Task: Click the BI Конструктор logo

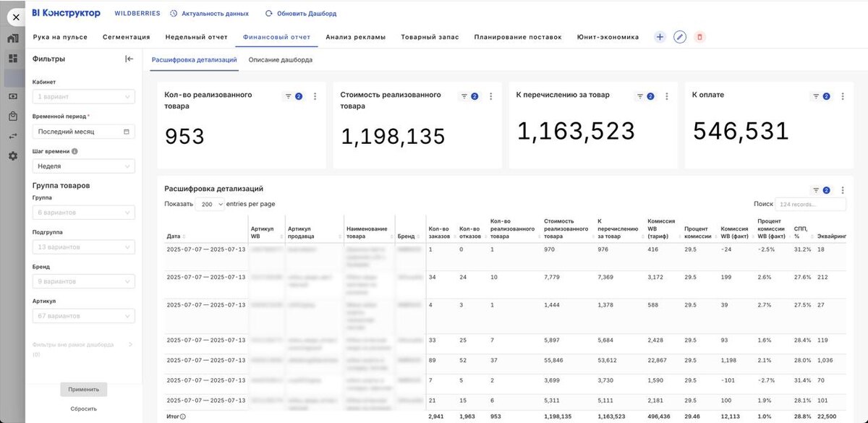Action: point(67,13)
